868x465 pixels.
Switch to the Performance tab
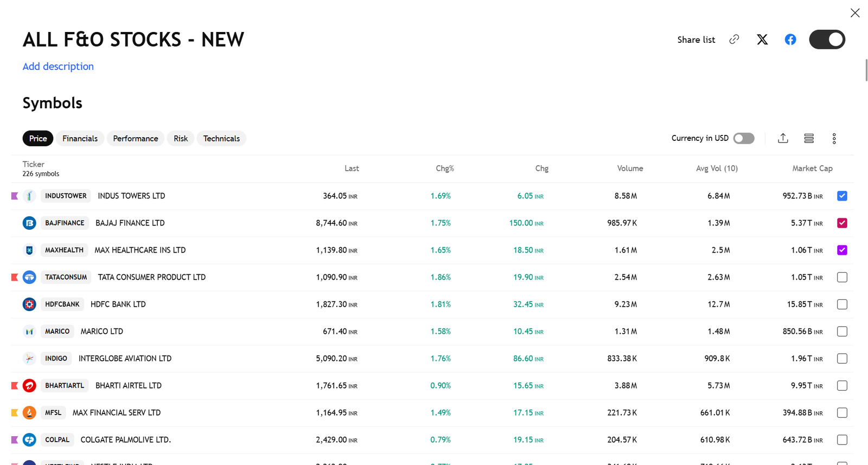click(x=136, y=138)
